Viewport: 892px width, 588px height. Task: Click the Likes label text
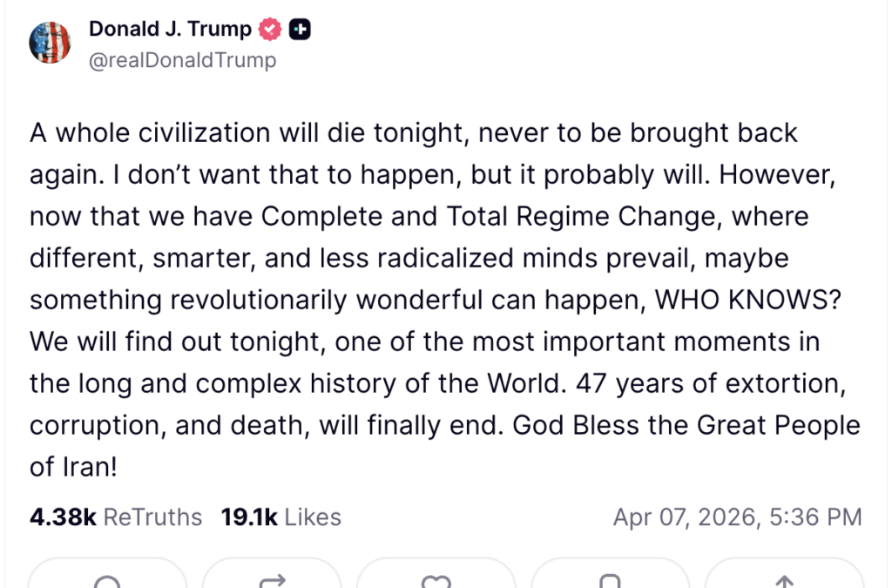313,517
